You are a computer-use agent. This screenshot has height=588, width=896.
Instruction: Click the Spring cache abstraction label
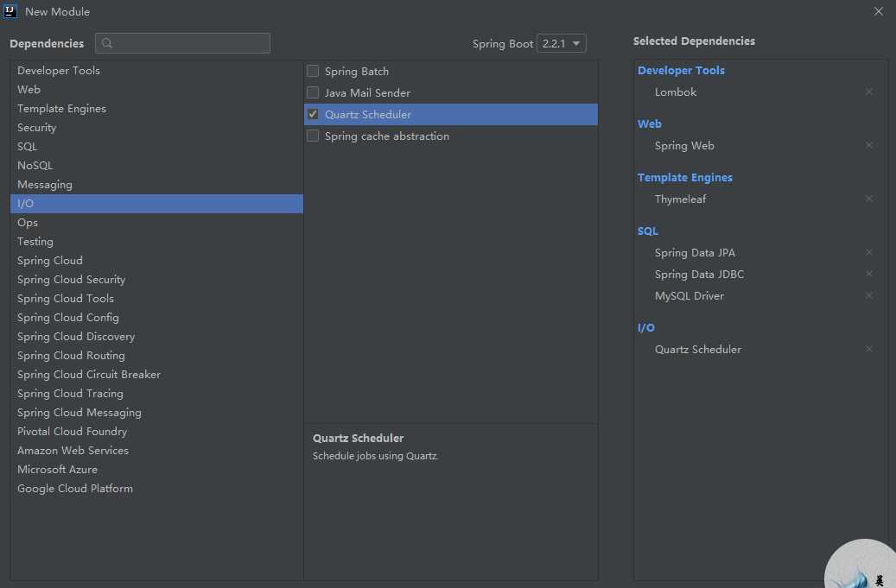[x=387, y=136]
